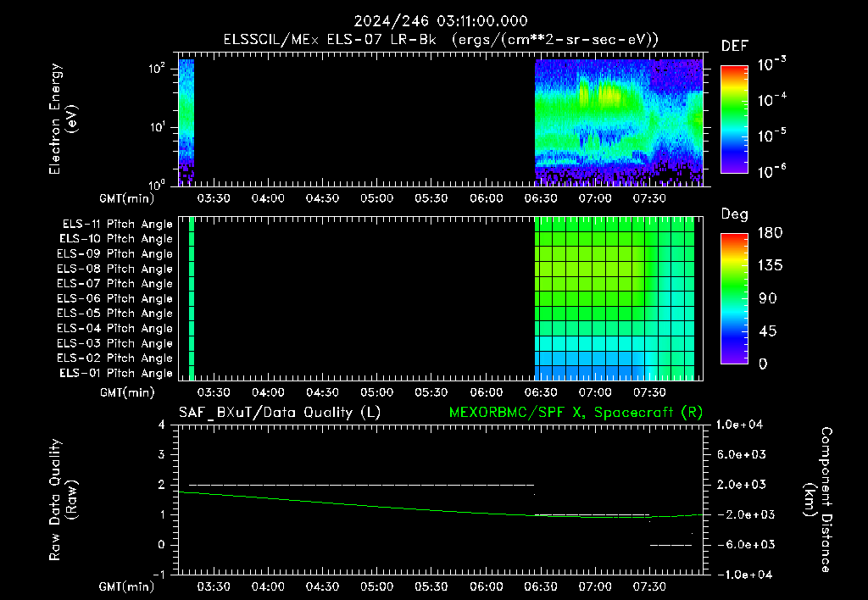Image resolution: width=868 pixels, height=600 pixels.
Task: Select the ELS-11 Pitch Angle row label
Action: point(117,225)
